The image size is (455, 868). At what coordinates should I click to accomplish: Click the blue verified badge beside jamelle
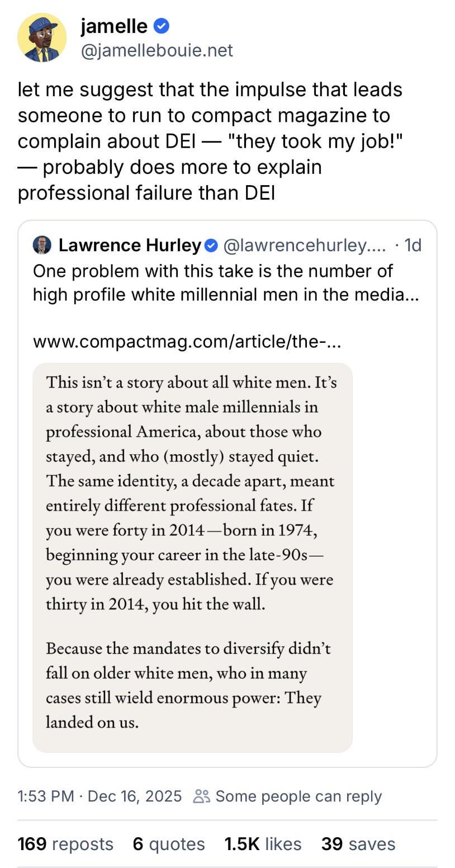coord(162,26)
